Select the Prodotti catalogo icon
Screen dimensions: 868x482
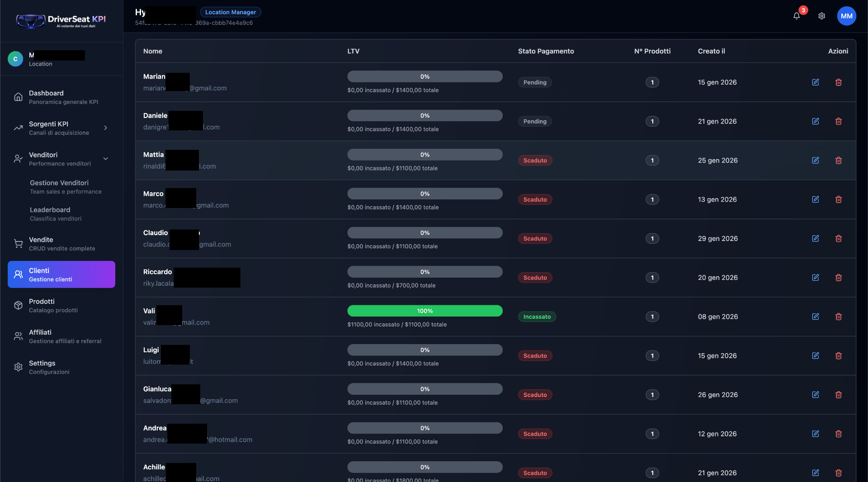tap(18, 305)
